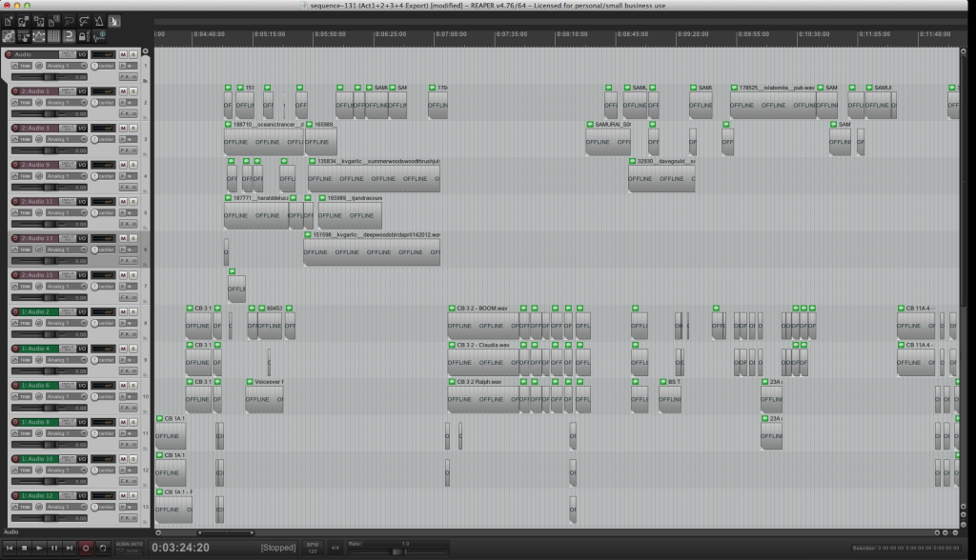Open Analog 1 input dropdown on 2:Audio 15
Viewport: 976px width, 560px height.
tap(67, 287)
